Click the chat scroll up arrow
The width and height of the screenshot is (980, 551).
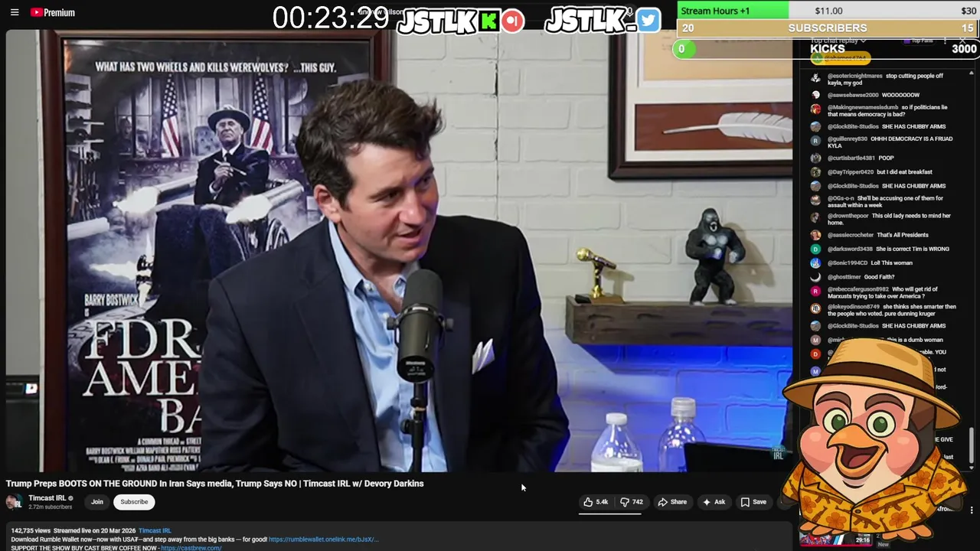pyautogui.click(x=972, y=73)
